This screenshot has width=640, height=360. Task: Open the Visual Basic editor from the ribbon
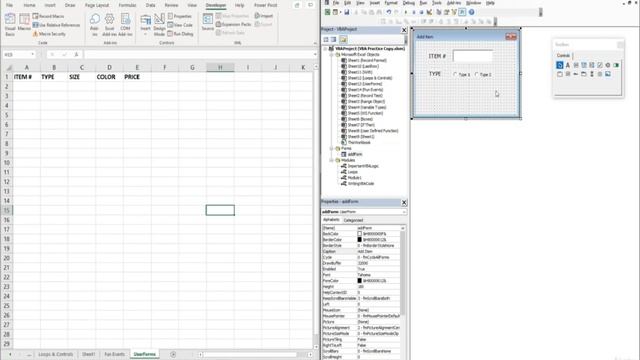point(10,24)
